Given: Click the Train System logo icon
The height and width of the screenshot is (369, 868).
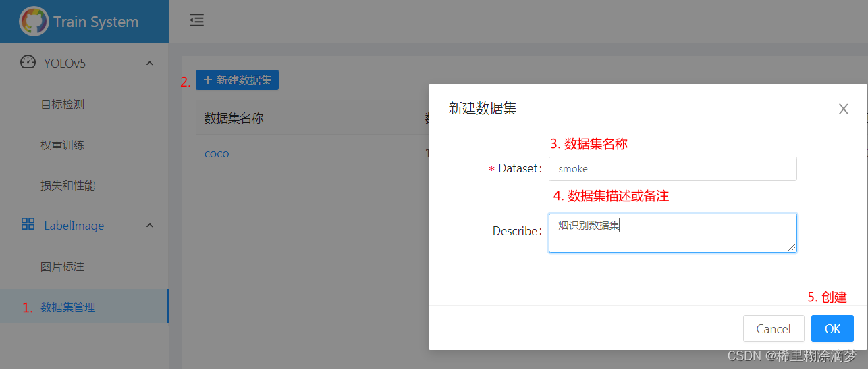Looking at the screenshot, I should click(34, 22).
